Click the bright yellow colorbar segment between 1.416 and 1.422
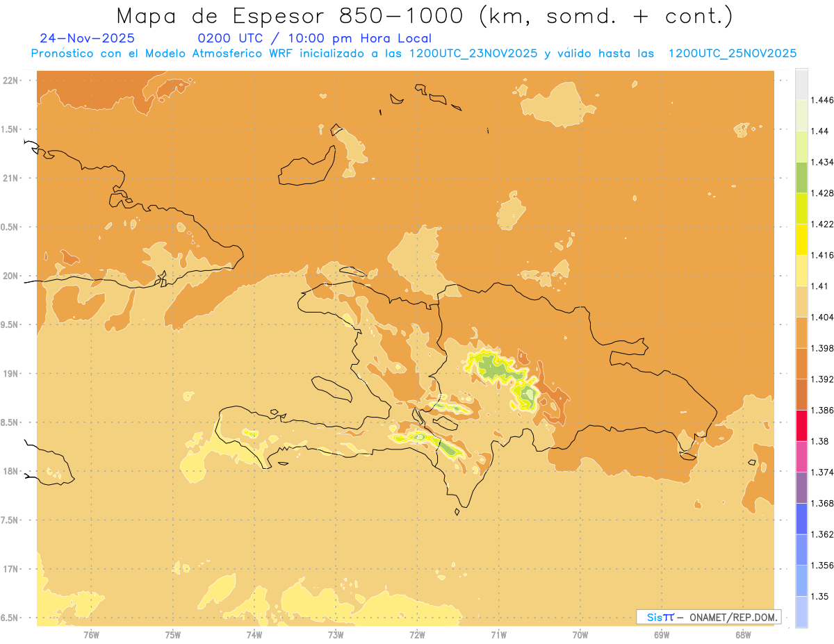The image size is (834, 644). click(x=801, y=240)
